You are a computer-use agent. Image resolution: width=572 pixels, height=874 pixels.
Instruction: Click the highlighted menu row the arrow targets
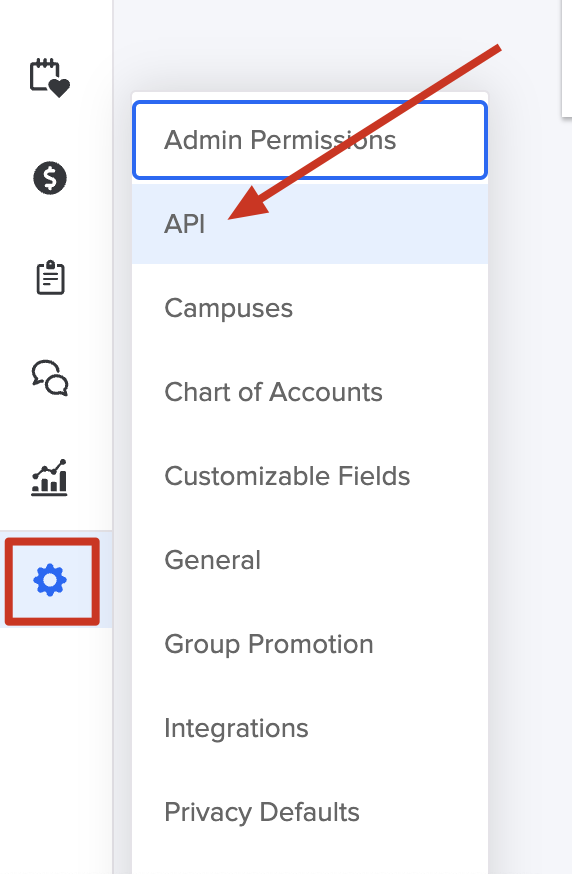click(x=310, y=224)
